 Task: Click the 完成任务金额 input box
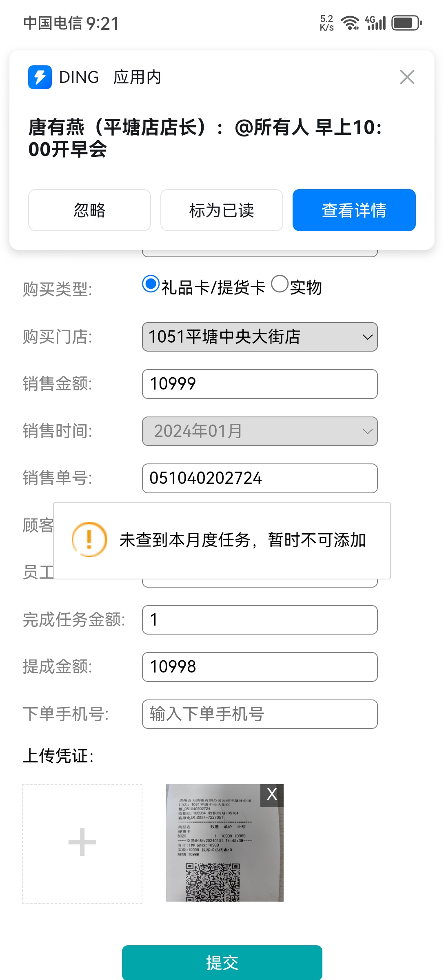coord(260,620)
